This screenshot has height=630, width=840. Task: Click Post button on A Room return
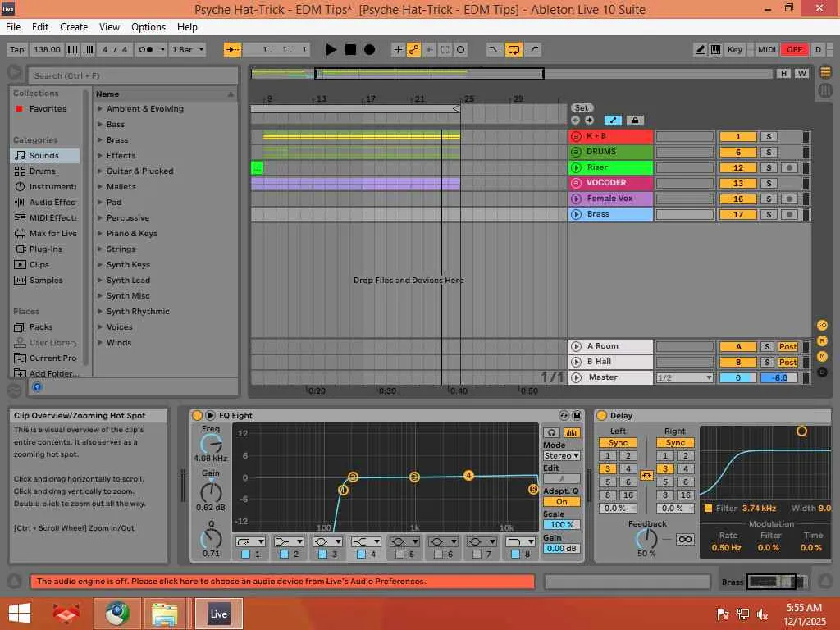[787, 347]
